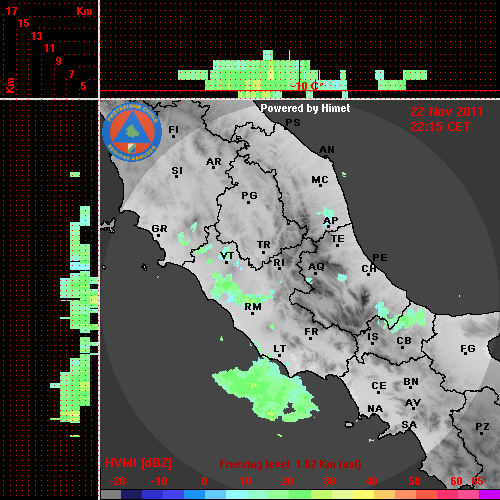Click the AP city label
500x500 pixels.
pyautogui.click(x=330, y=221)
